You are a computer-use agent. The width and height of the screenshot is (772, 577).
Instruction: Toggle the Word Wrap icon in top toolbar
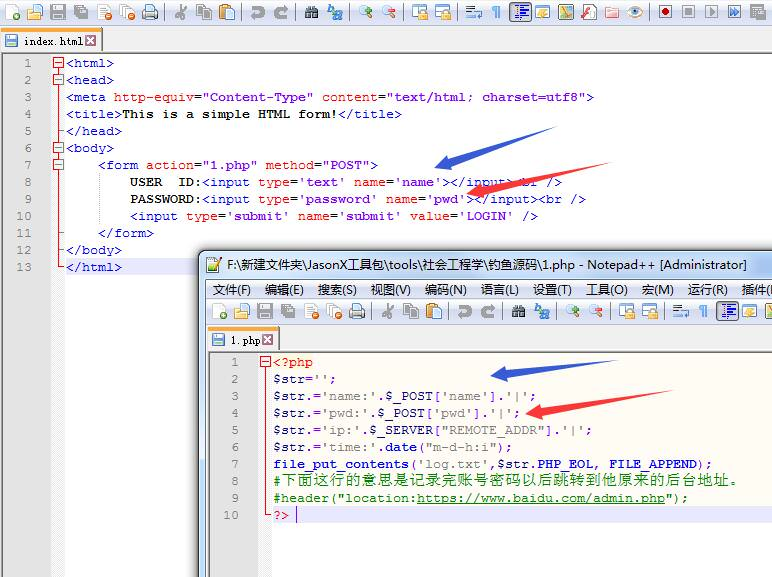474,12
